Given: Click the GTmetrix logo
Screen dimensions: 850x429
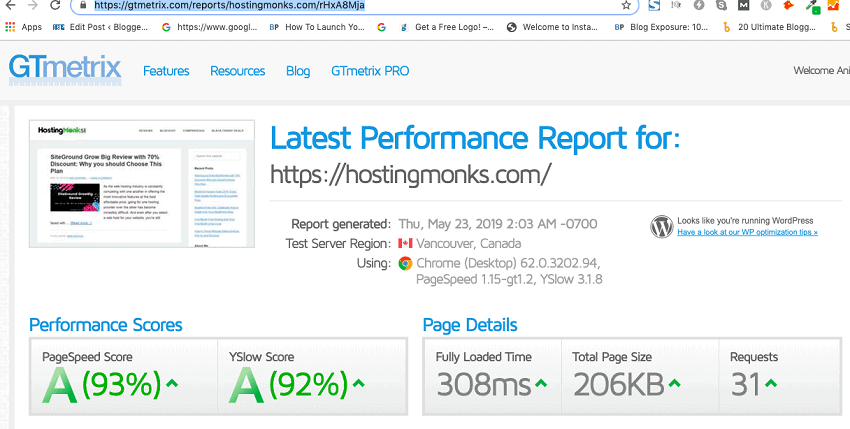Looking at the screenshot, I should tap(65, 70).
